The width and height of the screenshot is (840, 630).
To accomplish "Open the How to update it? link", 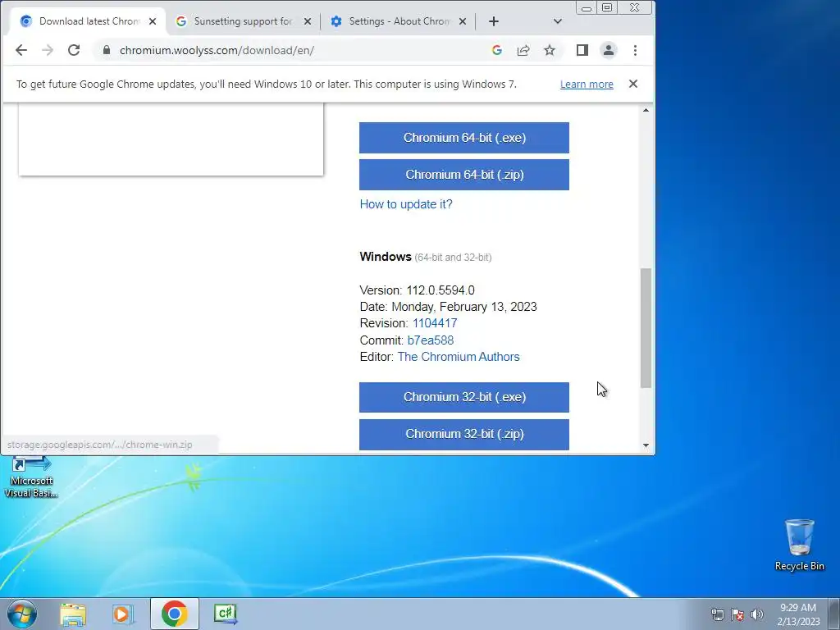I will tap(406, 204).
